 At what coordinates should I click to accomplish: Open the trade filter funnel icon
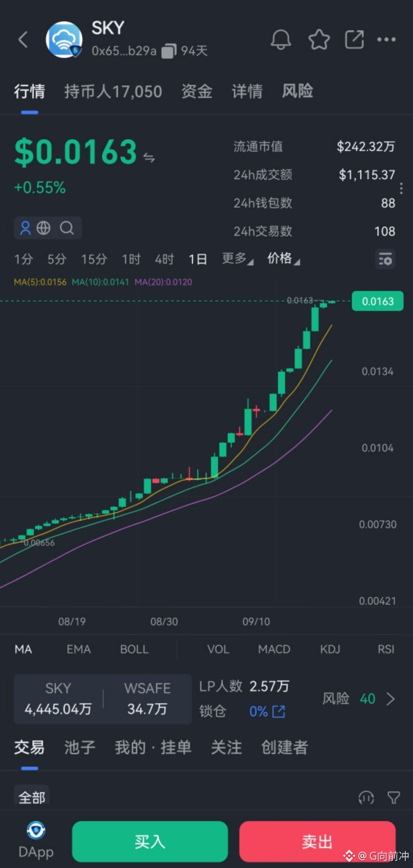point(394,797)
